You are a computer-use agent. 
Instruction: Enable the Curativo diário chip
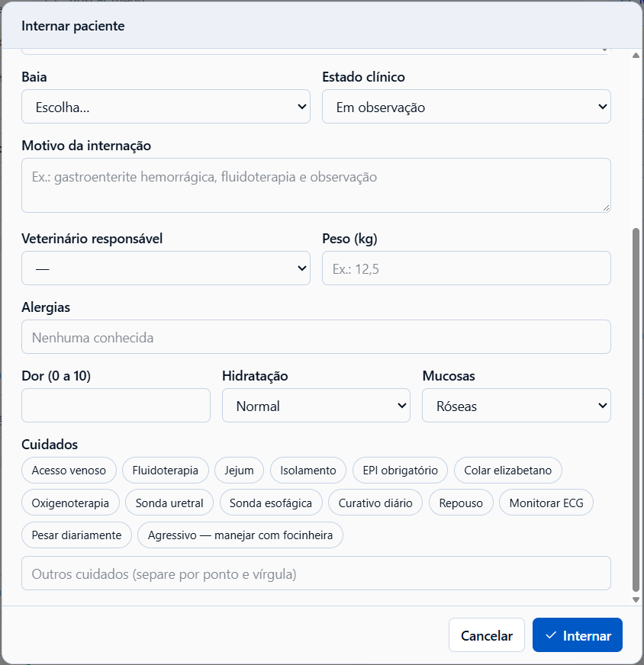pyautogui.click(x=375, y=503)
